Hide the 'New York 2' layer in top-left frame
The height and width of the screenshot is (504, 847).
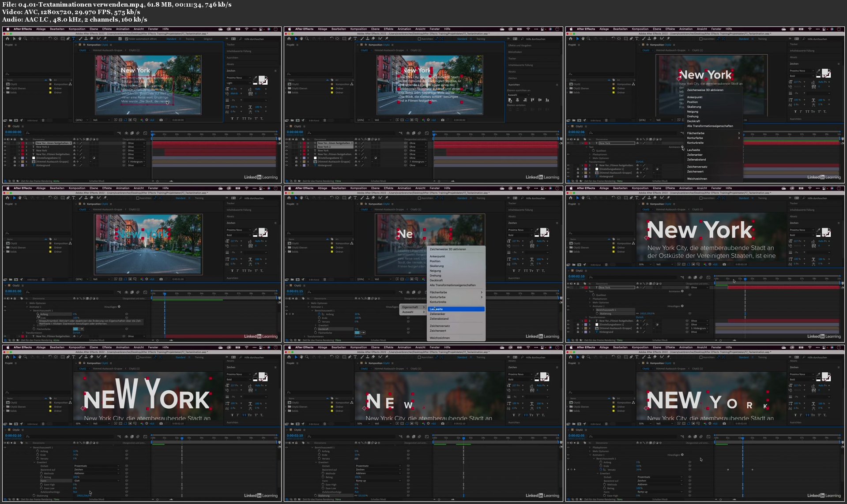click(5, 147)
